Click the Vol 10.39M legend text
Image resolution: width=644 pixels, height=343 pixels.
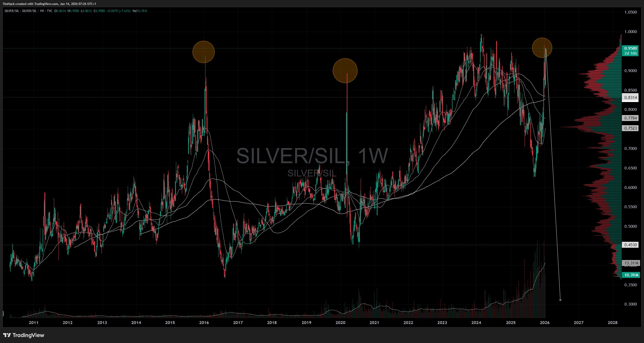140,11
